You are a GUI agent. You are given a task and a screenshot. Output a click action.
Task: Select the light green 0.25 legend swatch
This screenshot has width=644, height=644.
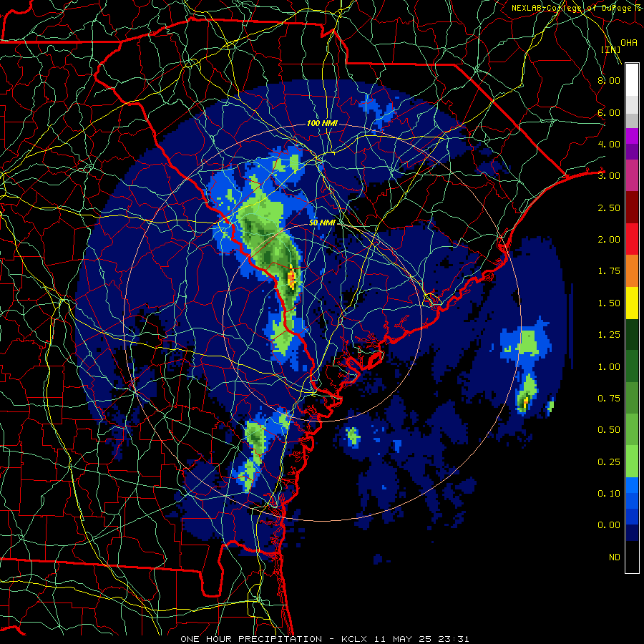pyautogui.click(x=632, y=462)
